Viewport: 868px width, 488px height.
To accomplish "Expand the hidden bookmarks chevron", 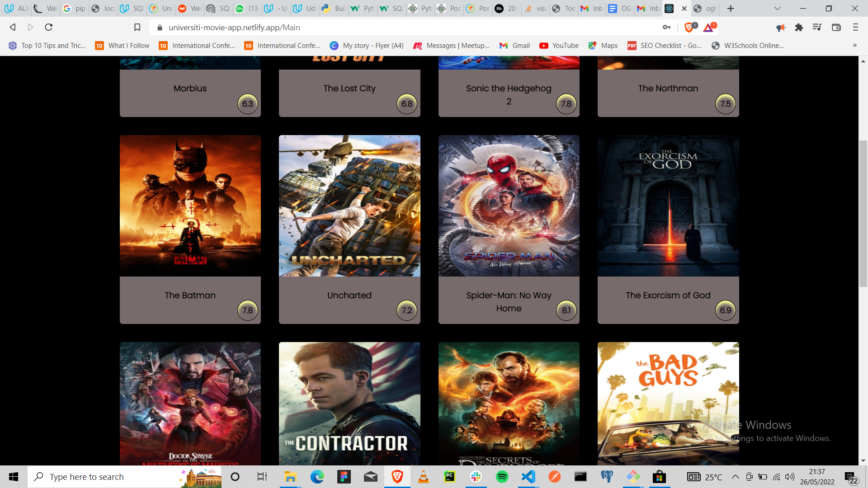I will 854,45.
